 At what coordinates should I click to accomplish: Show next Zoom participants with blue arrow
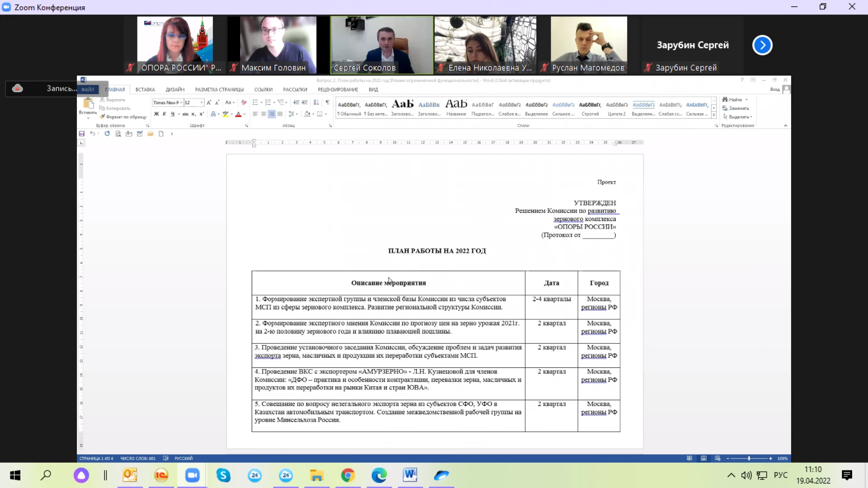762,45
